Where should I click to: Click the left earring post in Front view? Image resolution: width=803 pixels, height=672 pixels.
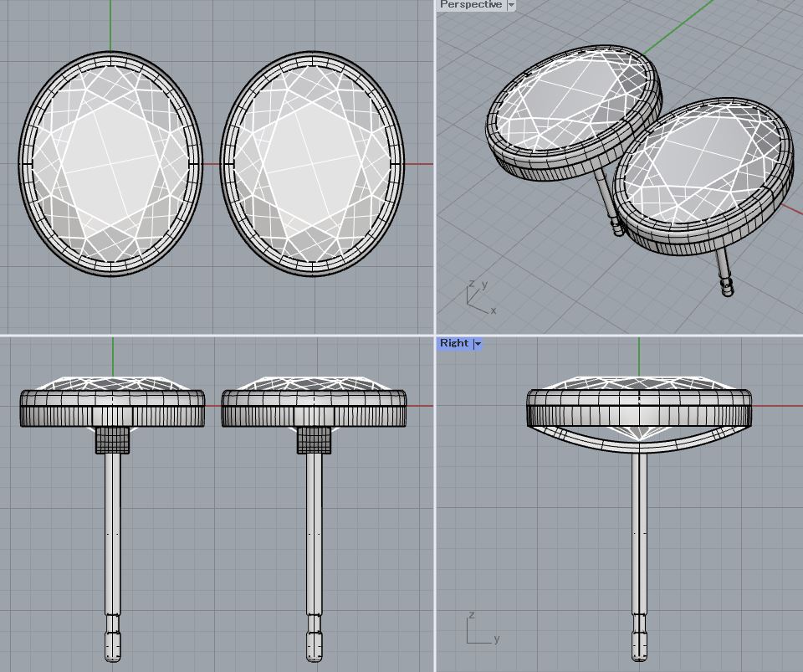[113, 556]
